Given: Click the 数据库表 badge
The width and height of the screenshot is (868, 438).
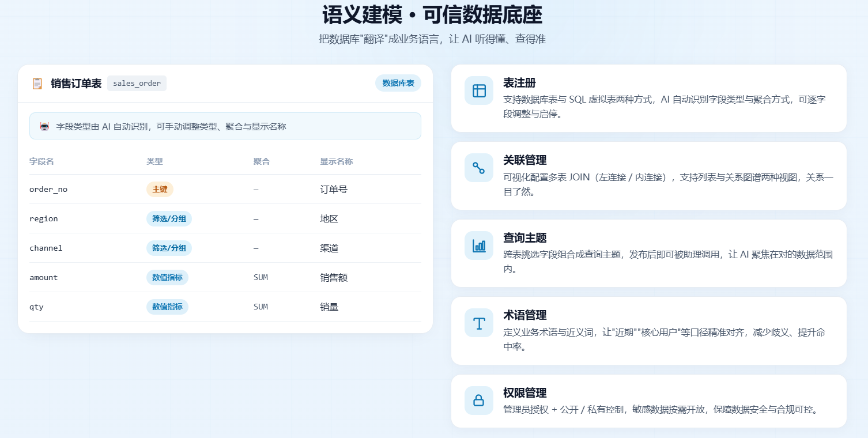Looking at the screenshot, I should point(398,83).
